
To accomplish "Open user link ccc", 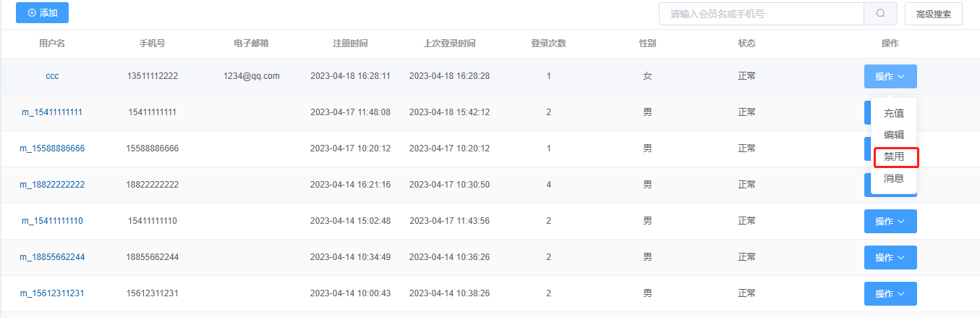I will 52,76.
